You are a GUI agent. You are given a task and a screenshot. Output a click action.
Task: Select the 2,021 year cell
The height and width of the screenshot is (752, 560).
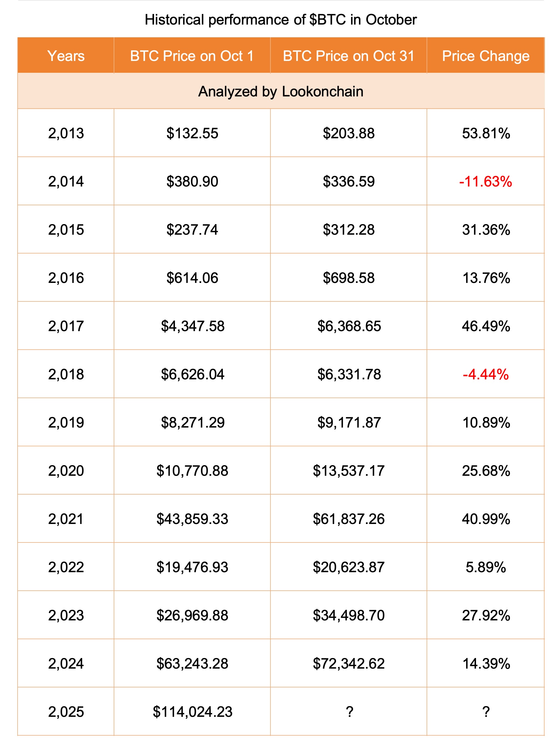click(x=66, y=519)
